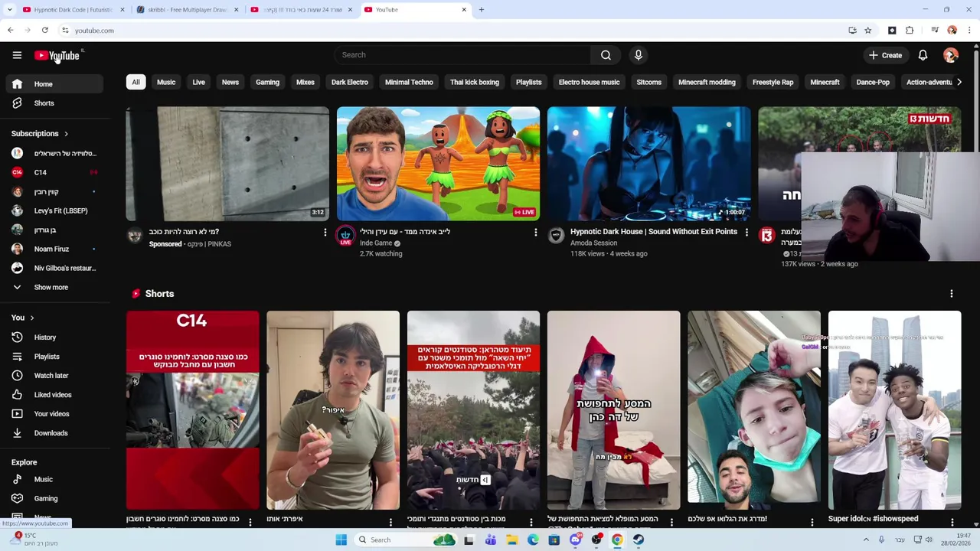
Task: Expand the You section arrow
Action: [32, 318]
